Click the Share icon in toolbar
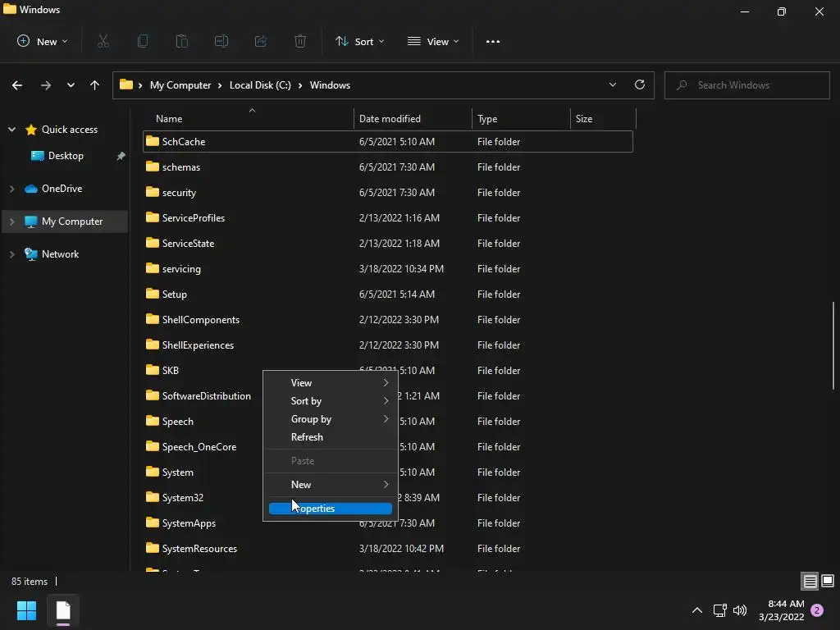Viewport: 840px width, 630px height. tap(261, 41)
